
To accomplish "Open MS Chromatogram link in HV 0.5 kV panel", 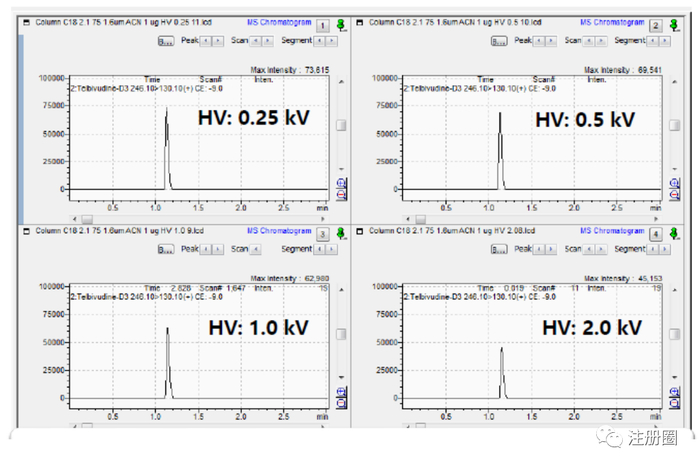I will 612,22.
